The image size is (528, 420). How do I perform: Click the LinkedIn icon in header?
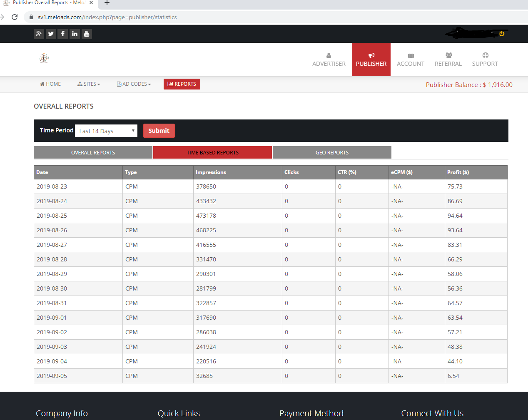click(75, 34)
